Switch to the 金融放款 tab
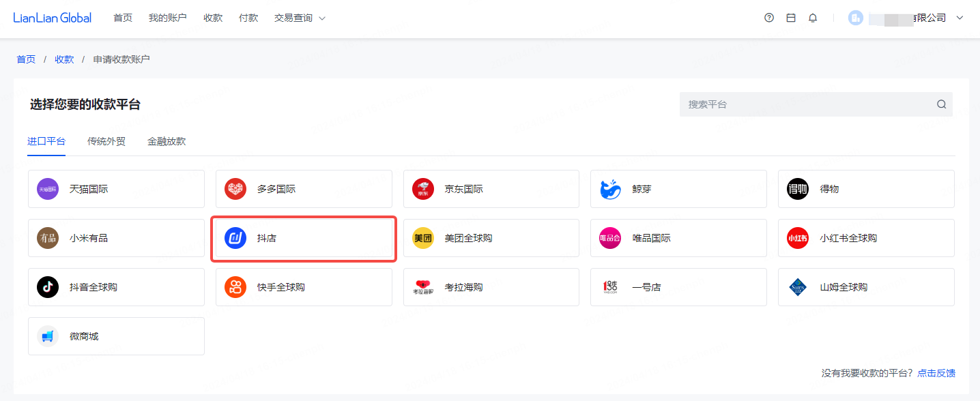Image resolution: width=980 pixels, height=401 pixels. tap(167, 141)
